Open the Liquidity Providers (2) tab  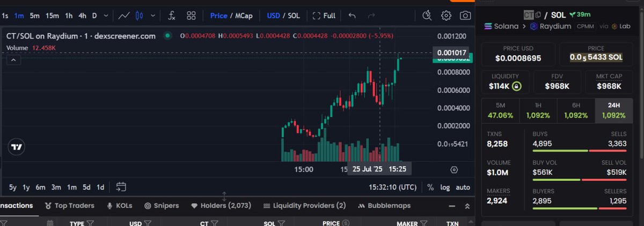304,206
